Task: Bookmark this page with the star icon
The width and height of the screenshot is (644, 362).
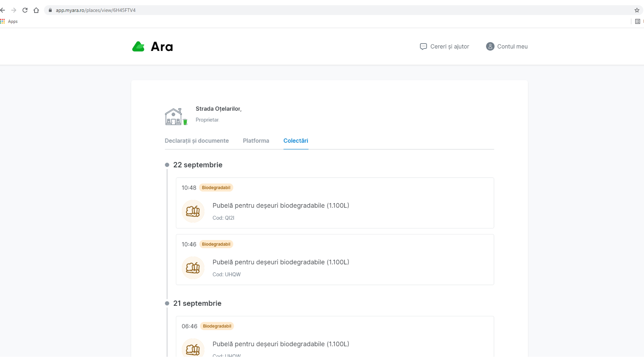Action: [637, 10]
